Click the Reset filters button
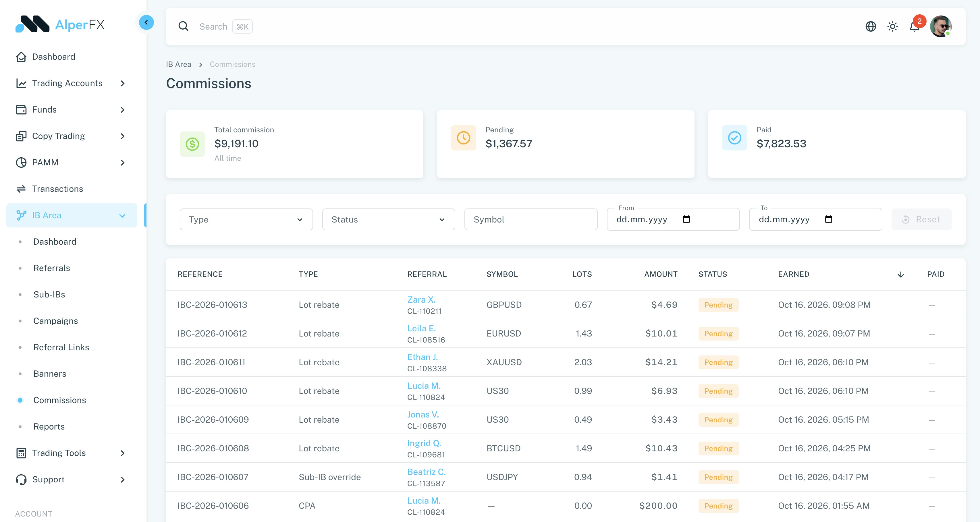The image size is (980, 522). (x=921, y=219)
